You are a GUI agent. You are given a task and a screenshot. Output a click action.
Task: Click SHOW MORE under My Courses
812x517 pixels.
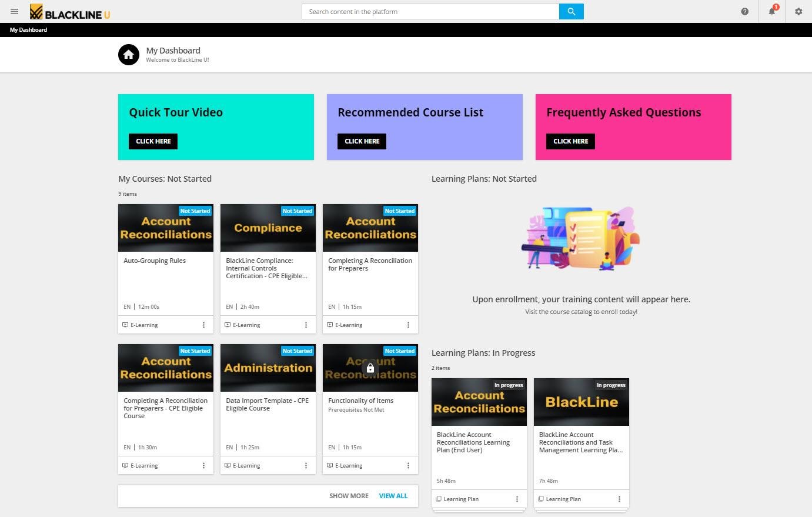point(349,496)
